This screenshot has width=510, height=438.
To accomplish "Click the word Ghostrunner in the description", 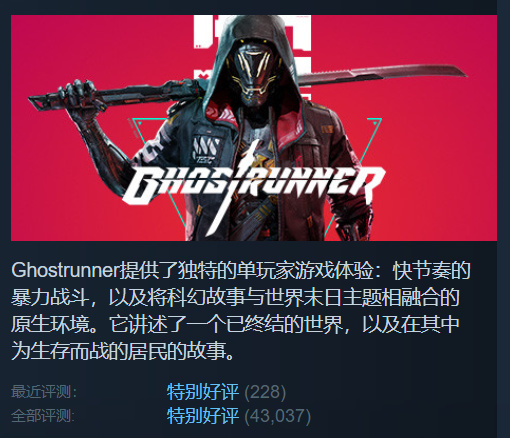I will pyautogui.click(x=65, y=271).
